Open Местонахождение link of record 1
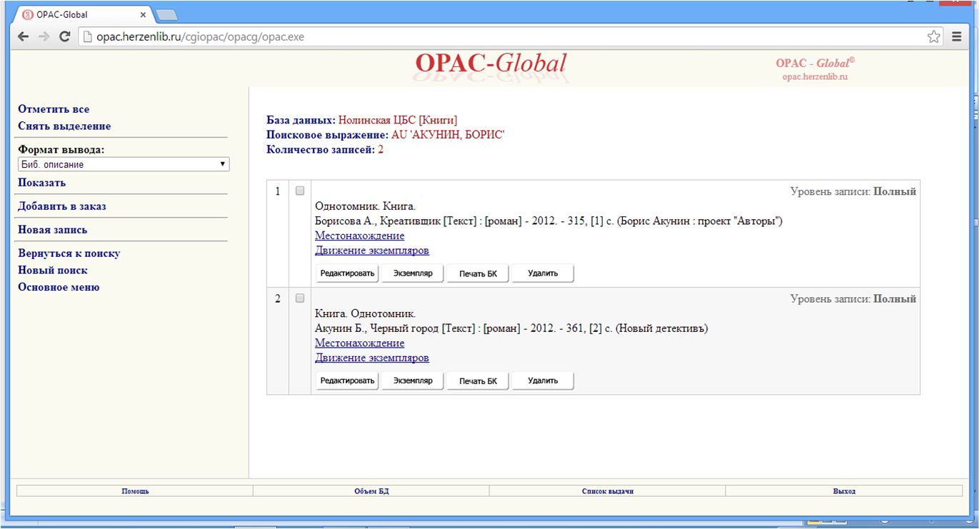 [359, 236]
